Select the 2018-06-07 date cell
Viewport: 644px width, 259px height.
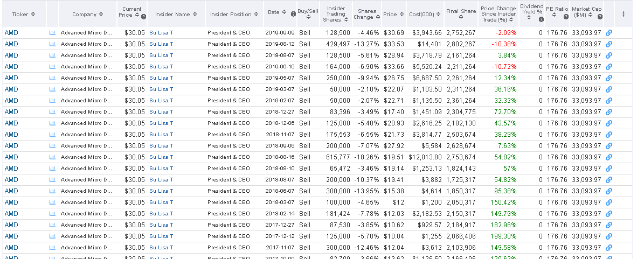[x=280, y=191]
